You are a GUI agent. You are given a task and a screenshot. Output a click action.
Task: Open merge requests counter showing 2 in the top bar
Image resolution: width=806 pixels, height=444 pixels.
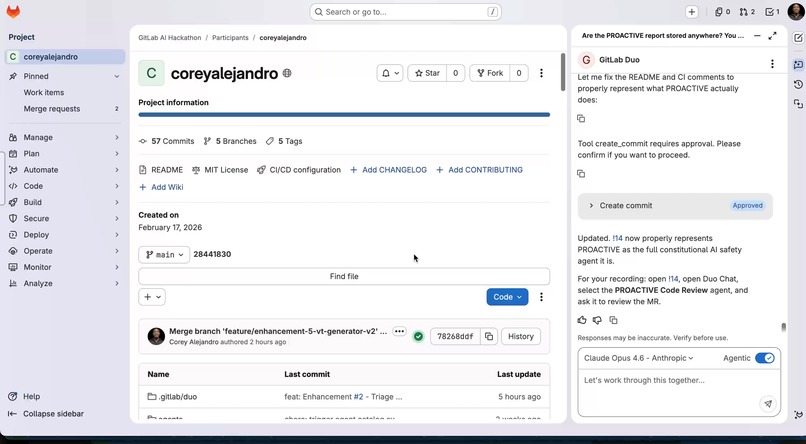coord(747,12)
